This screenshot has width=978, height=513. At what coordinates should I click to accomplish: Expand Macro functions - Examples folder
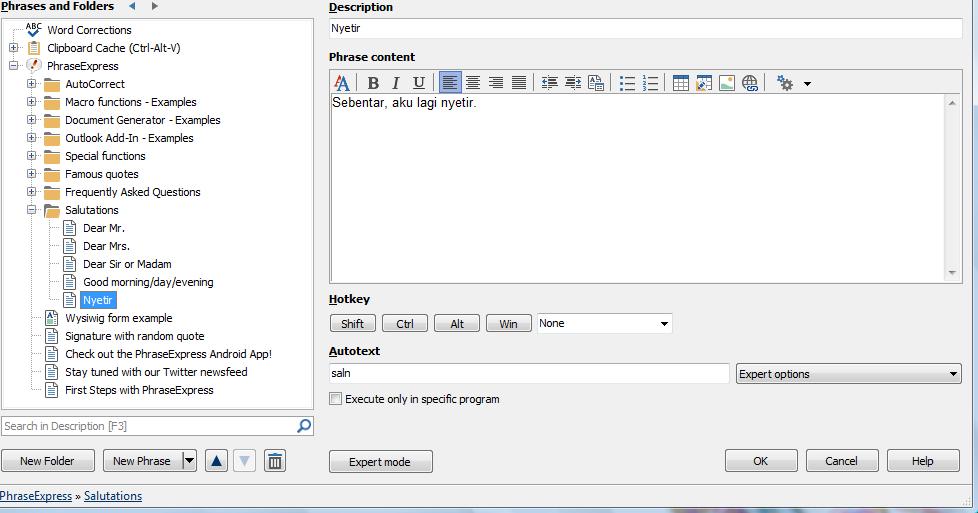(31, 102)
